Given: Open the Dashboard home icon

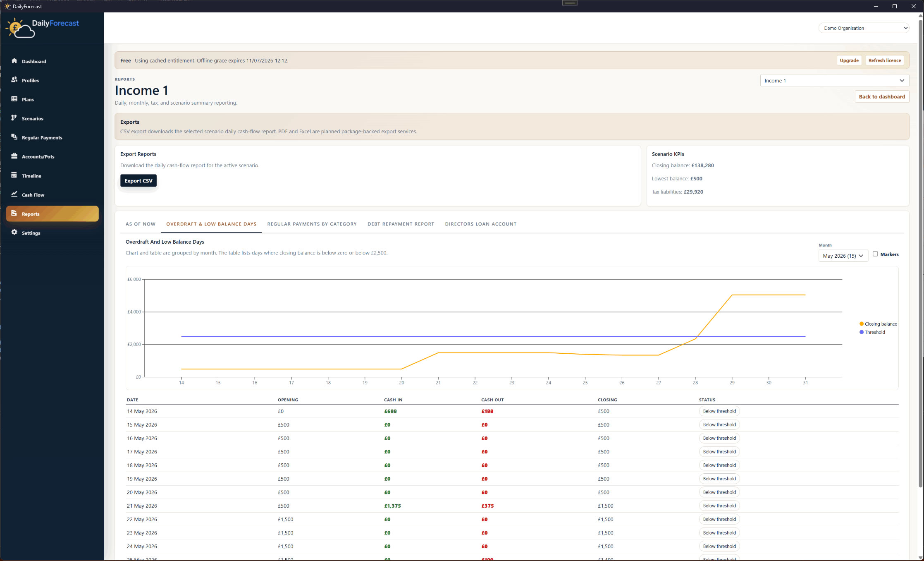Looking at the screenshot, I should pos(14,61).
